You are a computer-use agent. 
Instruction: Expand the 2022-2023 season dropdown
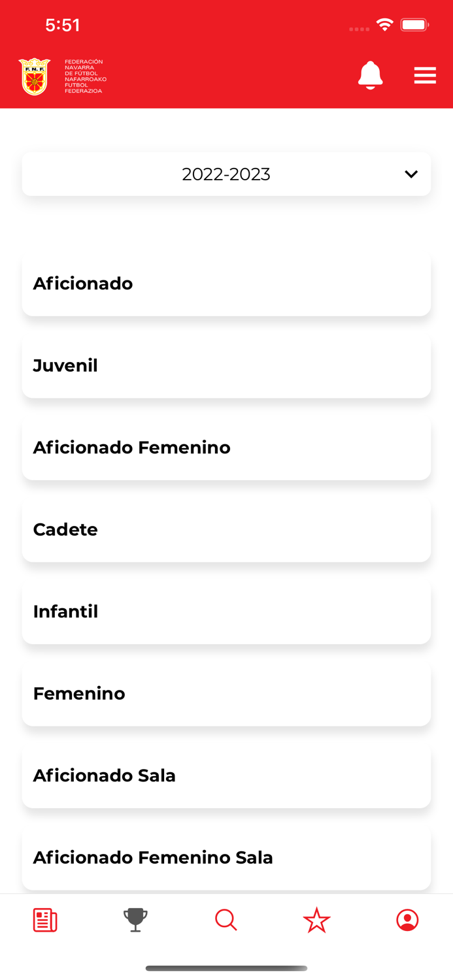(x=226, y=174)
